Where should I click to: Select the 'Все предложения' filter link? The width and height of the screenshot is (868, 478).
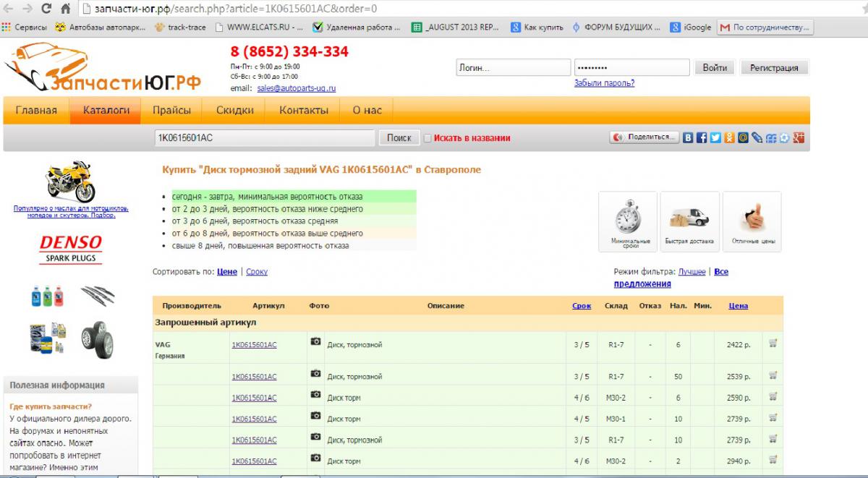(671, 278)
